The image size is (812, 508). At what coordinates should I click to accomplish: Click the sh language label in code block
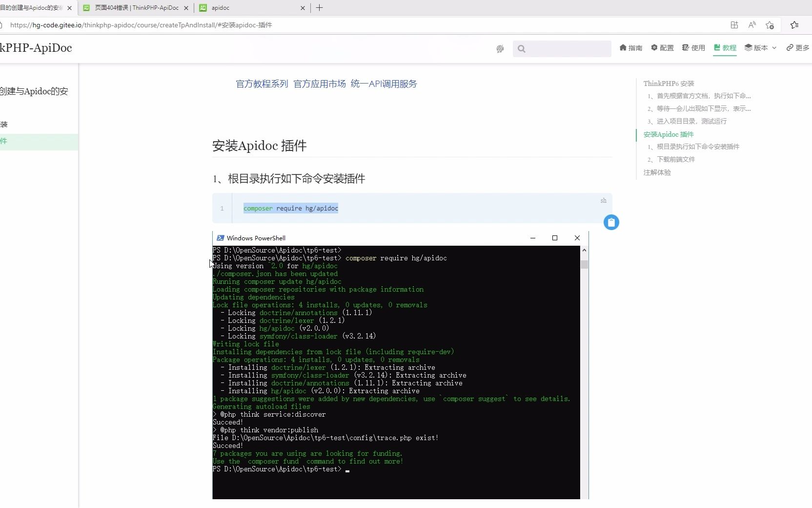click(x=604, y=200)
